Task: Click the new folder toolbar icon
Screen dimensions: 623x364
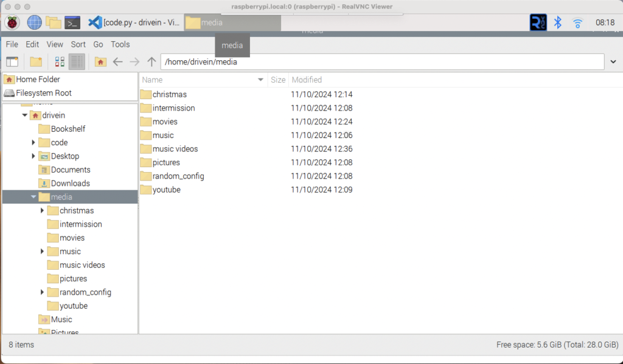Action: point(36,61)
